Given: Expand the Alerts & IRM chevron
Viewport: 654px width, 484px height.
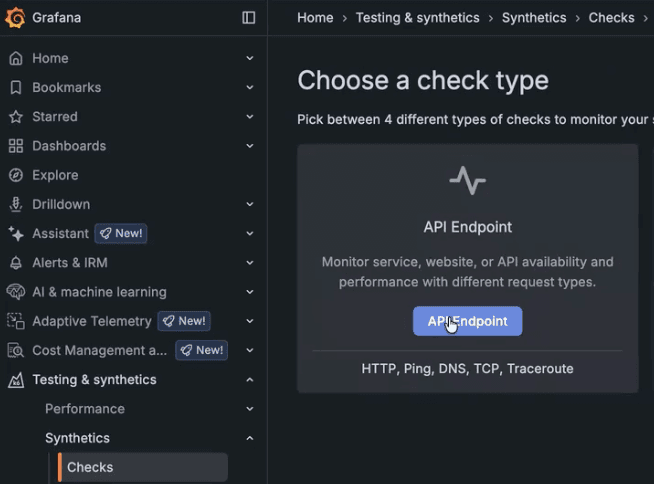Looking at the screenshot, I should click(x=250, y=263).
